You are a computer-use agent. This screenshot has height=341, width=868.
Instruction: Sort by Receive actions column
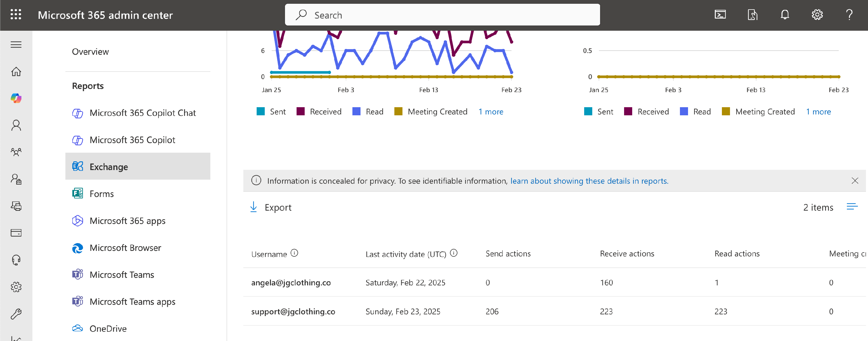[627, 254]
